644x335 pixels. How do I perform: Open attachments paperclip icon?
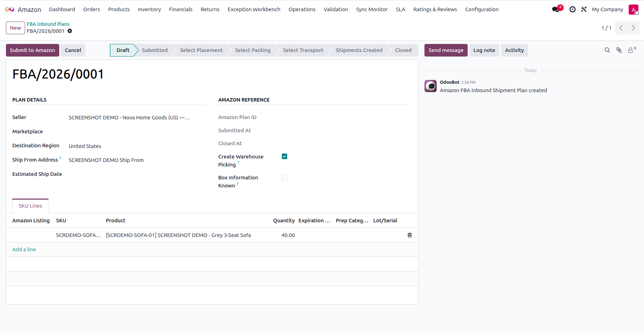619,50
